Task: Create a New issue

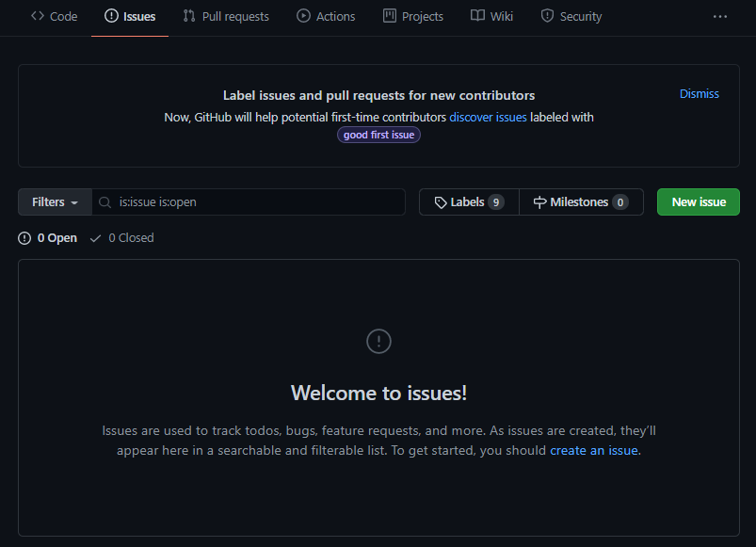Action: point(699,201)
